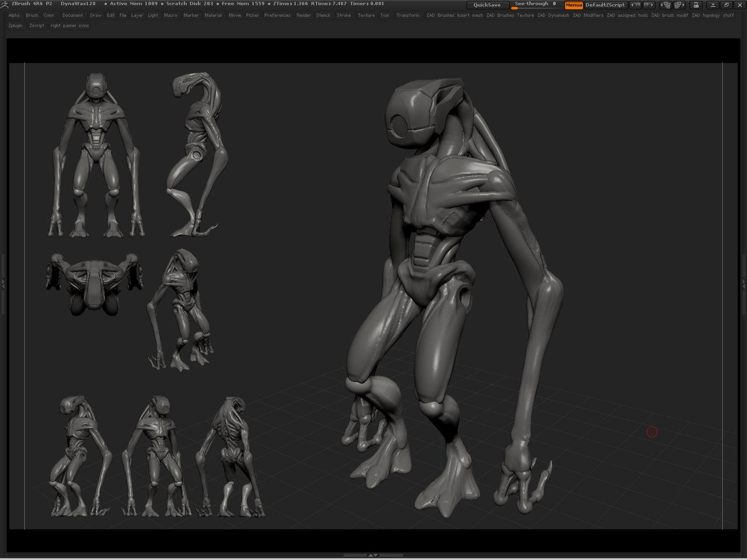747x560 pixels.
Task: Click the hide-to-tray arrow icon
Action: (713, 5)
